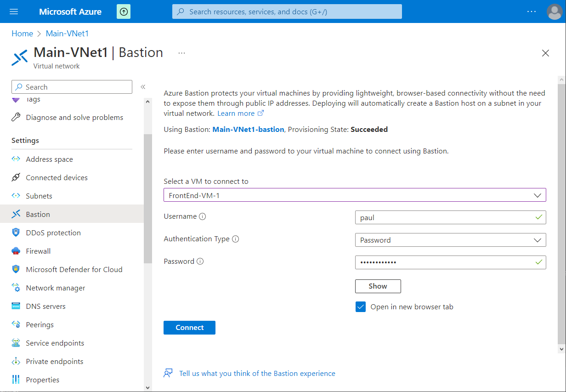Click the Microsoft Azure brand title
The width and height of the screenshot is (566, 392).
tap(70, 11)
